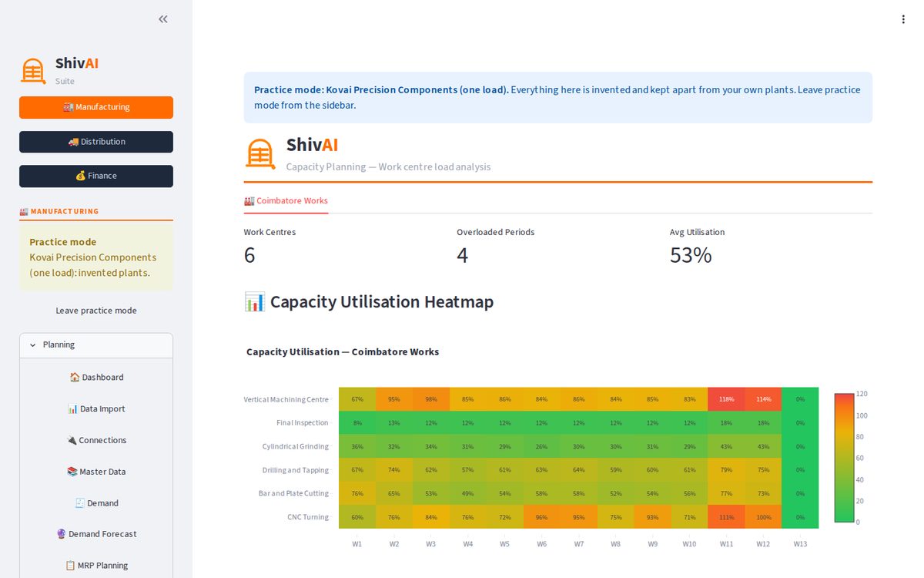Click the 43% Cylindrical Grinding W11 cell

[x=726, y=446]
